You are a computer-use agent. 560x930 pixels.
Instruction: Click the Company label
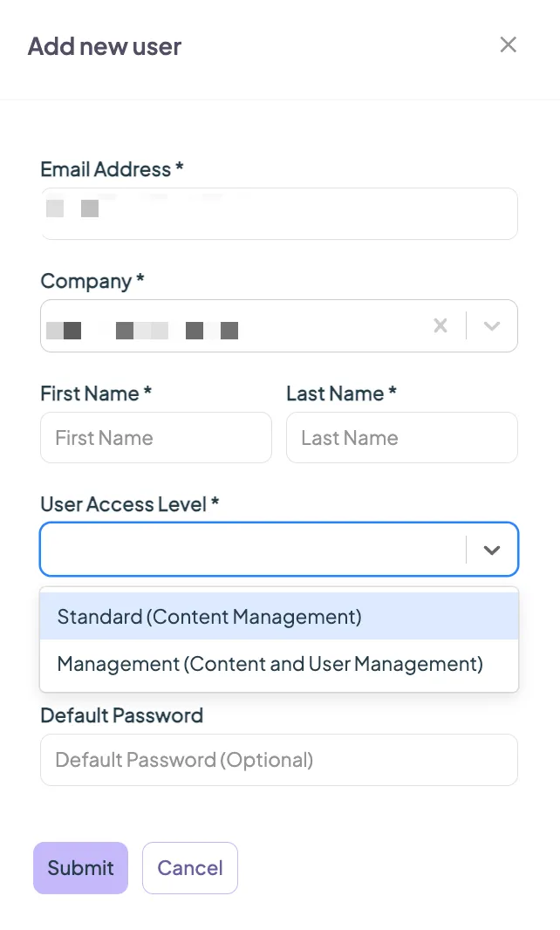[x=92, y=281]
